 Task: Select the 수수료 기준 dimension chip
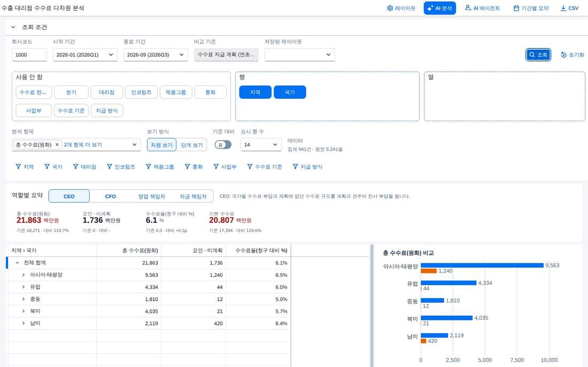(71, 111)
